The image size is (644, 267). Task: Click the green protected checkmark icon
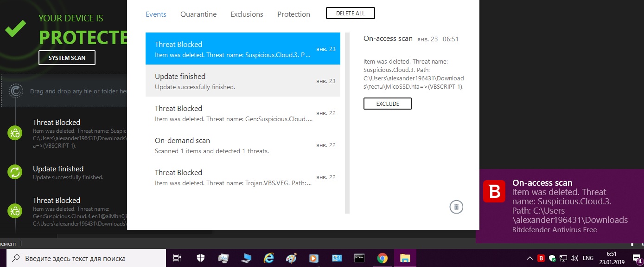pyautogui.click(x=15, y=28)
